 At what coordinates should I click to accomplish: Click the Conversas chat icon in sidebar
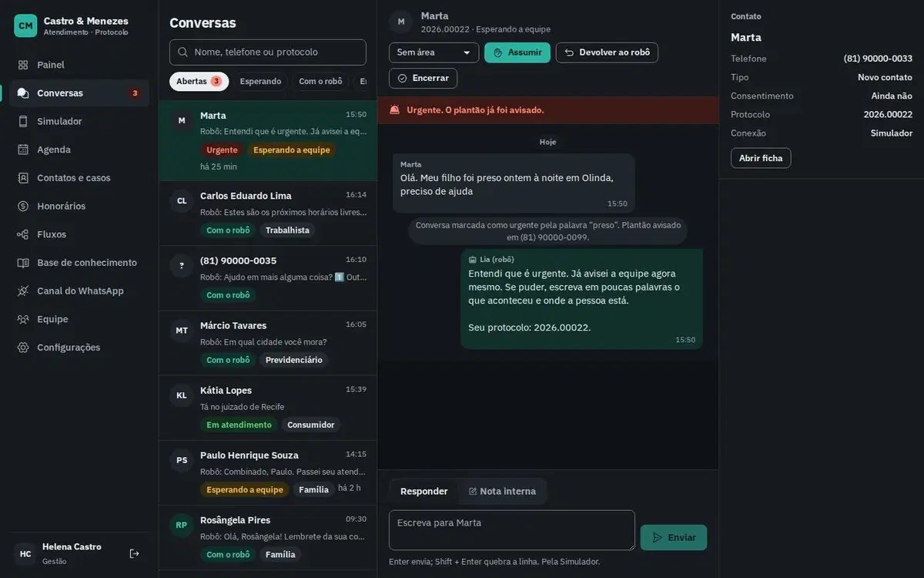pos(23,93)
